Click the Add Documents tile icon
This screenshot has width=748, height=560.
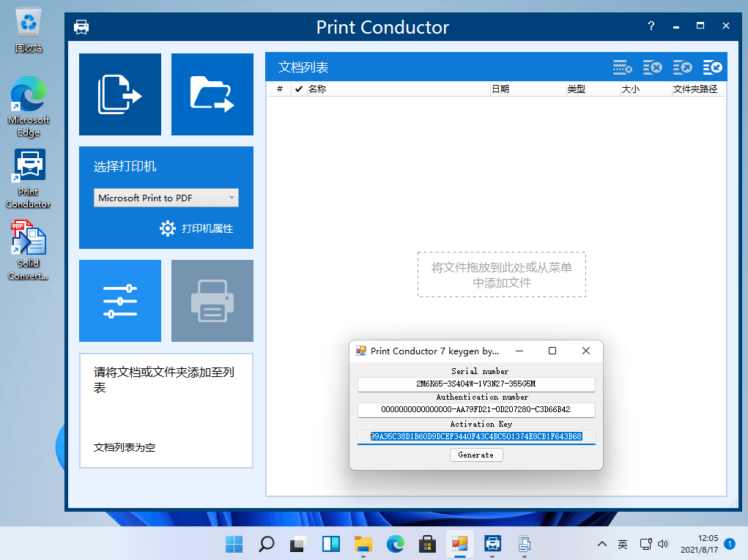[119, 94]
